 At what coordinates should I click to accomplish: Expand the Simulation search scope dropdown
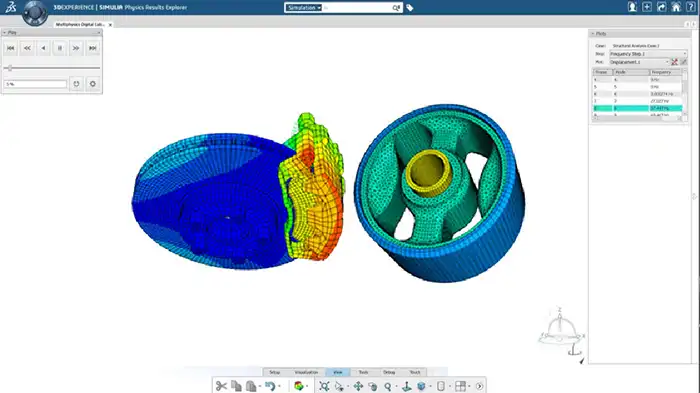click(x=304, y=8)
